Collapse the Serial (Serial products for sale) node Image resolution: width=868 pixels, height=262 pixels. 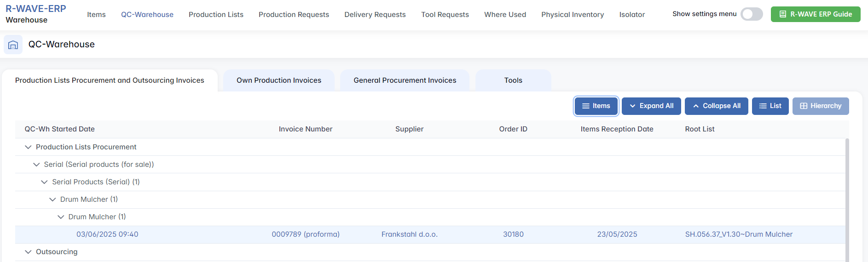(x=36, y=165)
